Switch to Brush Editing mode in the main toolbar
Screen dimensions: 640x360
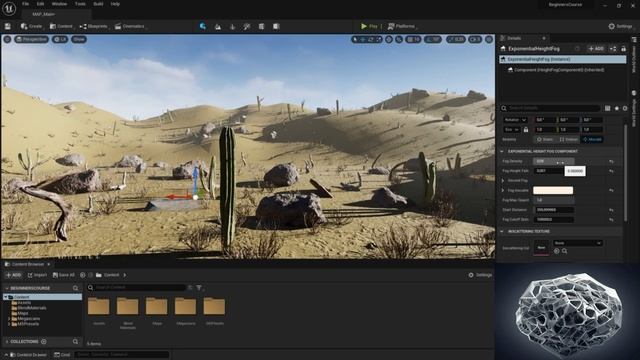pos(276,27)
